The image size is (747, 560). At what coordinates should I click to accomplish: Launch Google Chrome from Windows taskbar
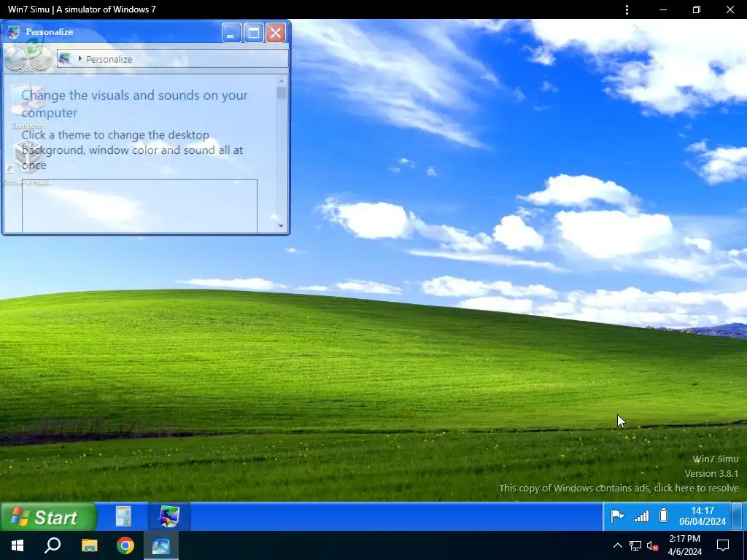(x=125, y=545)
